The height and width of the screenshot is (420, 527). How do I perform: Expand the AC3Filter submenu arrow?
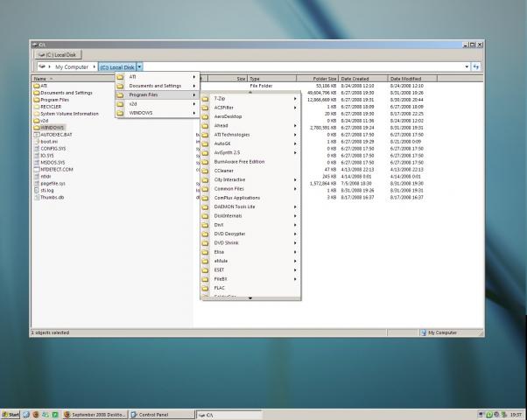[x=295, y=108]
